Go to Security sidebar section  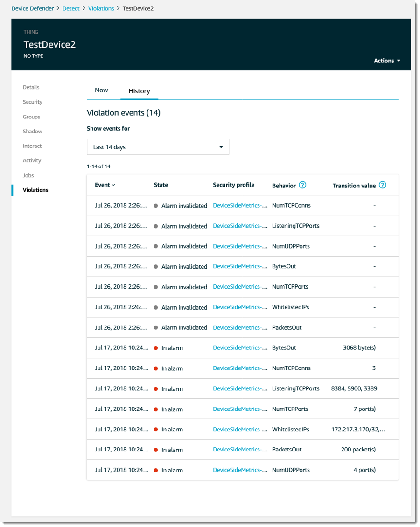[33, 102]
